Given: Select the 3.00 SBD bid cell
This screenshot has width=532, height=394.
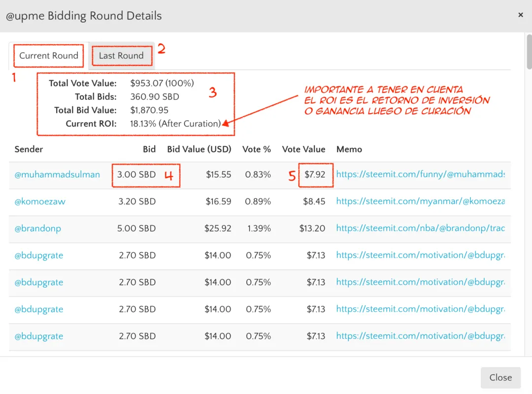Looking at the screenshot, I should [x=136, y=174].
